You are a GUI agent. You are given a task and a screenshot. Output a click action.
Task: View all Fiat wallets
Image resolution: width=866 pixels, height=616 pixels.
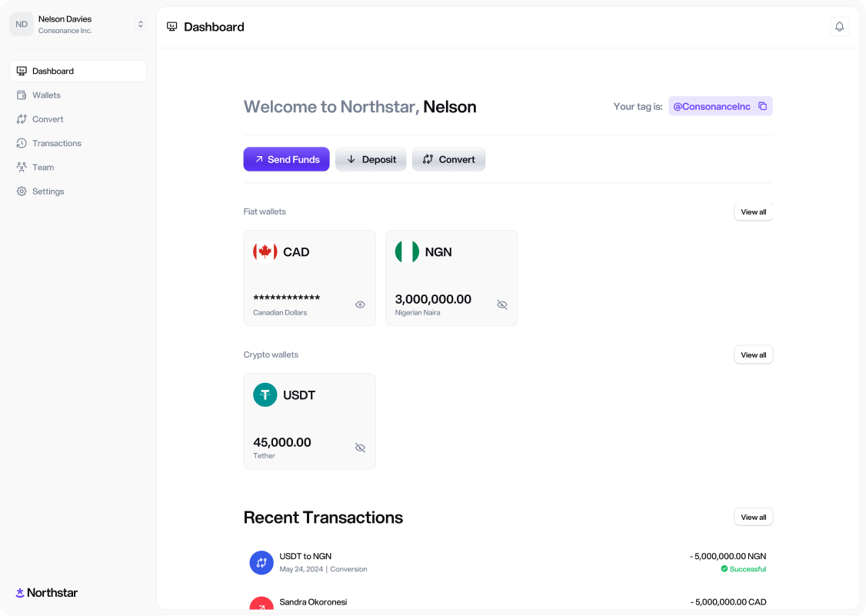pyautogui.click(x=753, y=211)
